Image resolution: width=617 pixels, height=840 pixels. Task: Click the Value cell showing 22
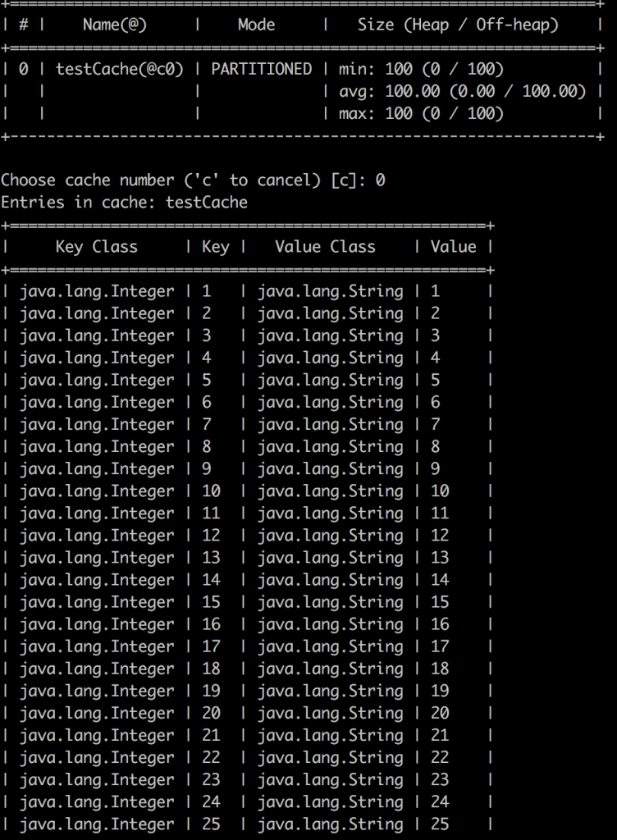tap(440, 758)
